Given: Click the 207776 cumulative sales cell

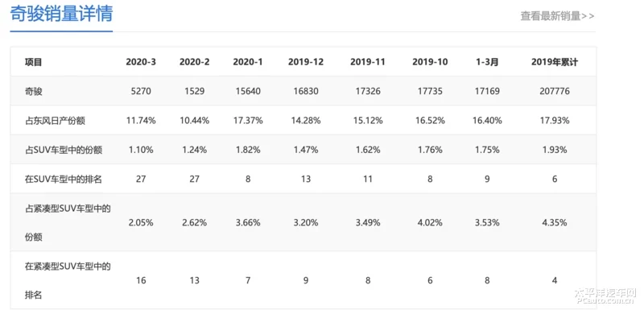Looking at the screenshot, I should 555,91.
